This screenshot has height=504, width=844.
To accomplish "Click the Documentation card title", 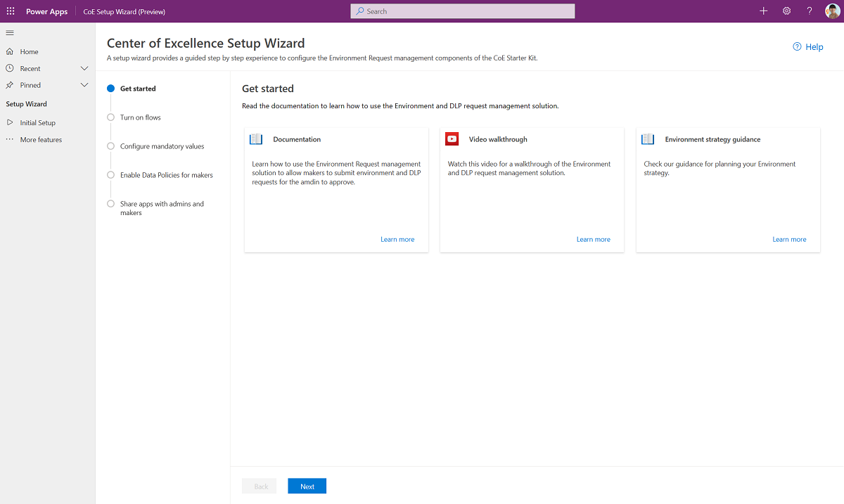I will coord(297,139).
